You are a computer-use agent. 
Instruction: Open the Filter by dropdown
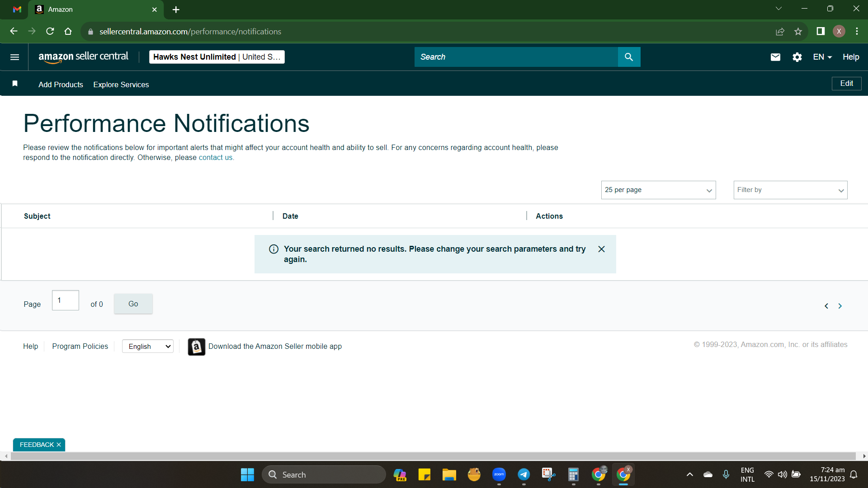(x=790, y=190)
